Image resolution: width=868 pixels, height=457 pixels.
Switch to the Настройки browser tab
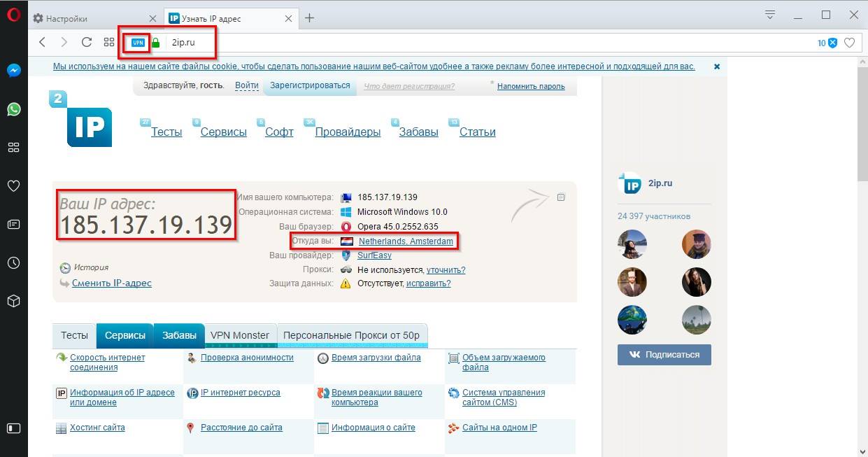(x=95, y=18)
